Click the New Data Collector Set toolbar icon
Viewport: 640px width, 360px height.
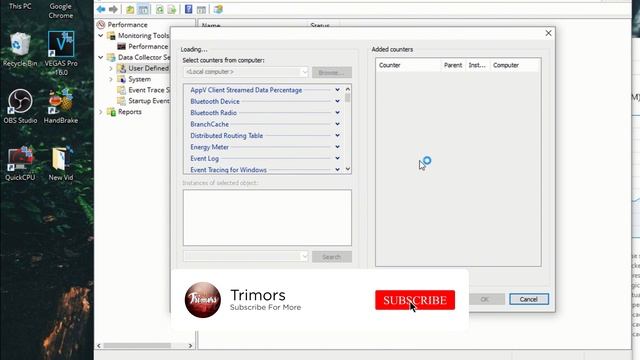point(218,9)
